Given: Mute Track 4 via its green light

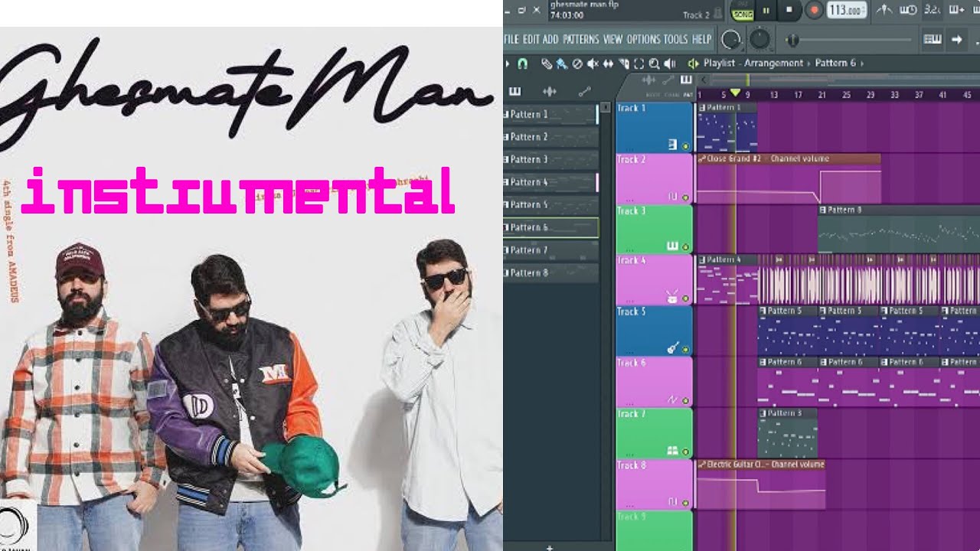Looking at the screenshot, I should (686, 299).
